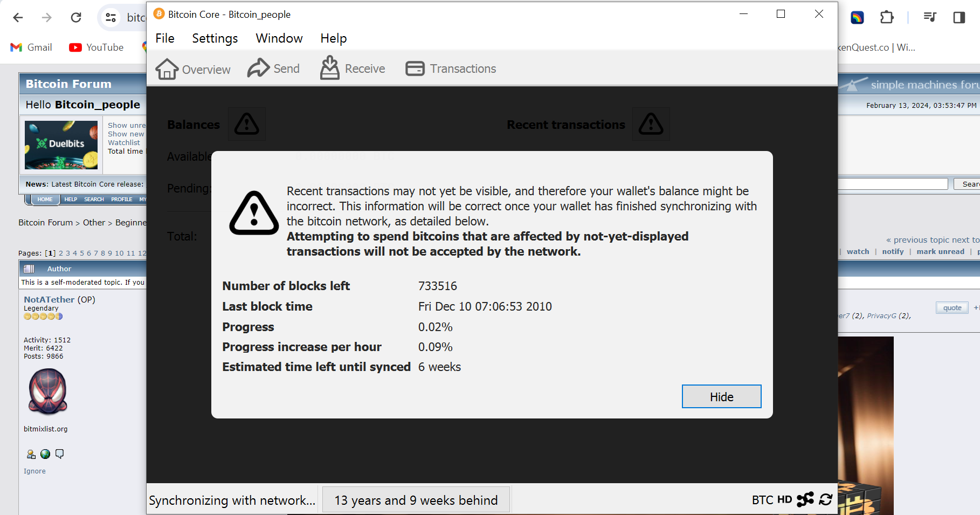This screenshot has height=515, width=980.
Task: Open the Receive toolbar icon
Action: coord(330,68)
